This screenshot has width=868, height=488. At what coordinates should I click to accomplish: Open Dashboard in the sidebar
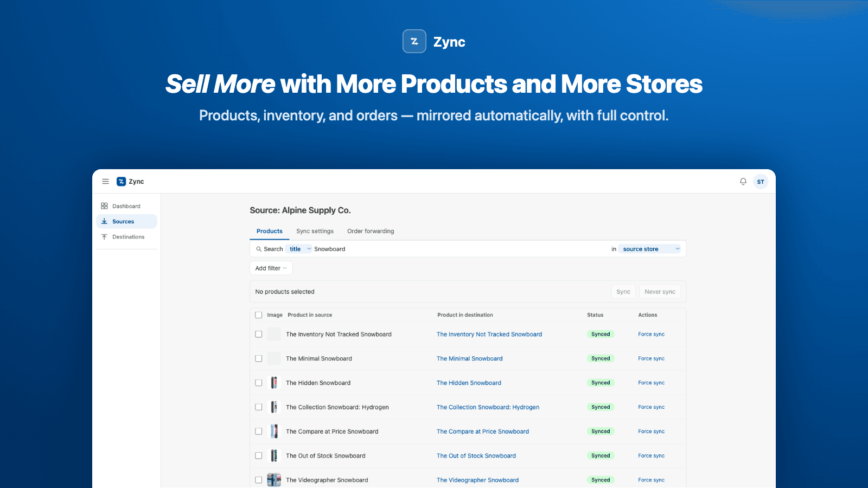(x=126, y=206)
